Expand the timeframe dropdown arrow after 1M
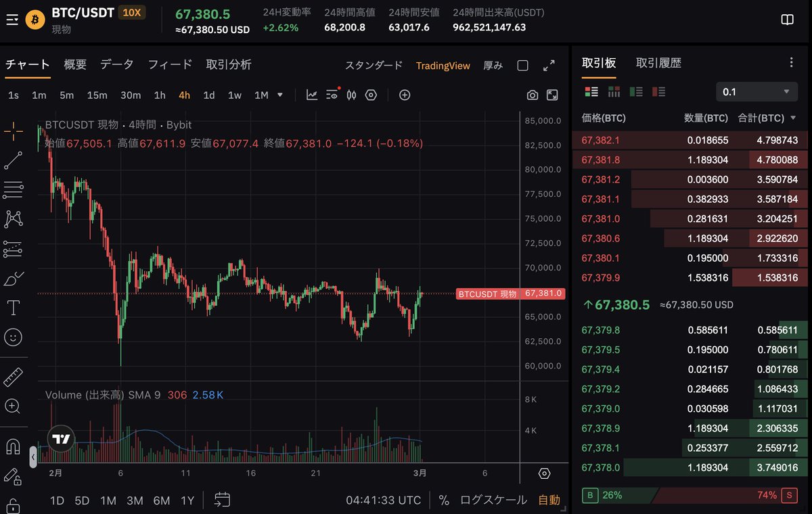 [280, 95]
